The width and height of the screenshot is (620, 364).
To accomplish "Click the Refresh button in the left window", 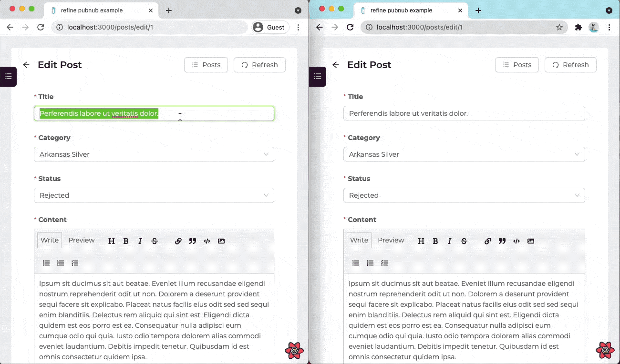I will click(x=259, y=65).
